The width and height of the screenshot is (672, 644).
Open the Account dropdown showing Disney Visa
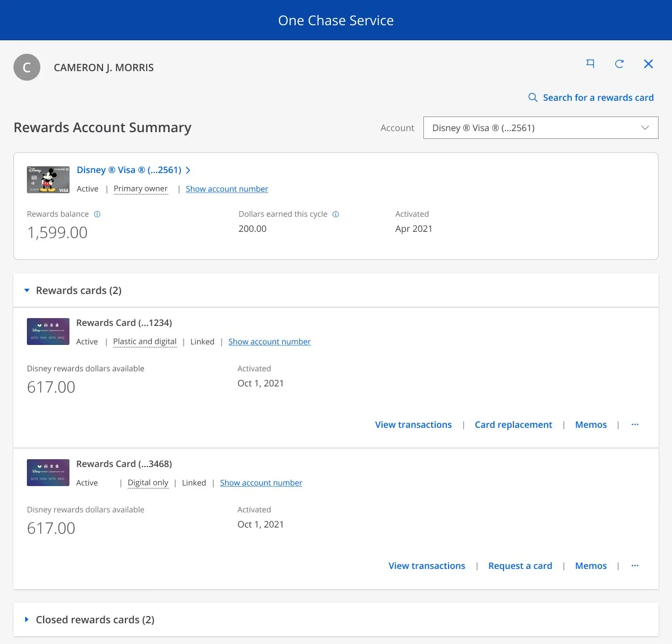pos(541,128)
